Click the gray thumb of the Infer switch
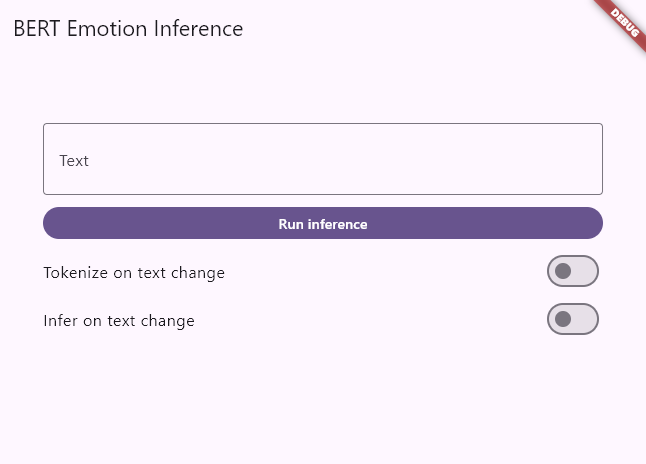The width and height of the screenshot is (646, 464). [563, 320]
